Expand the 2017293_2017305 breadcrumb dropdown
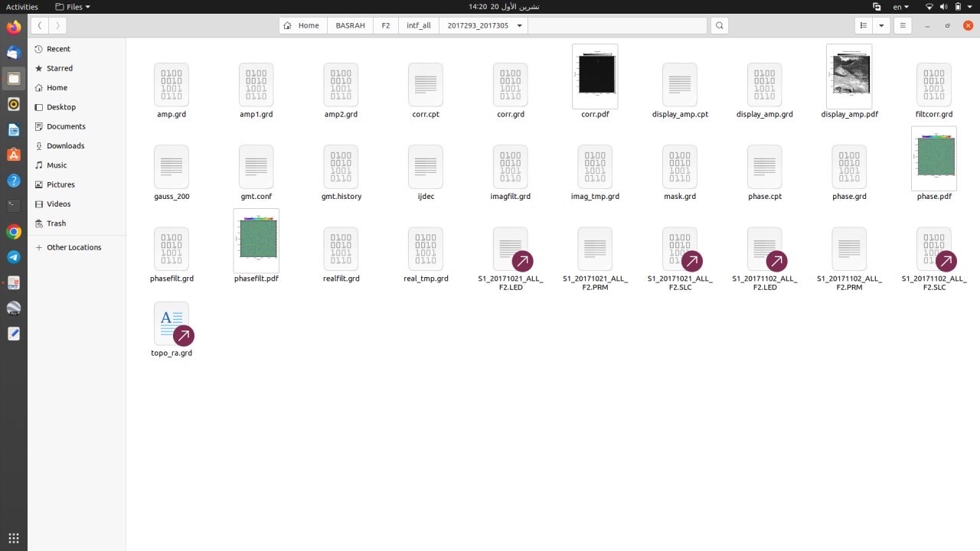Image resolution: width=980 pixels, height=551 pixels. (519, 25)
